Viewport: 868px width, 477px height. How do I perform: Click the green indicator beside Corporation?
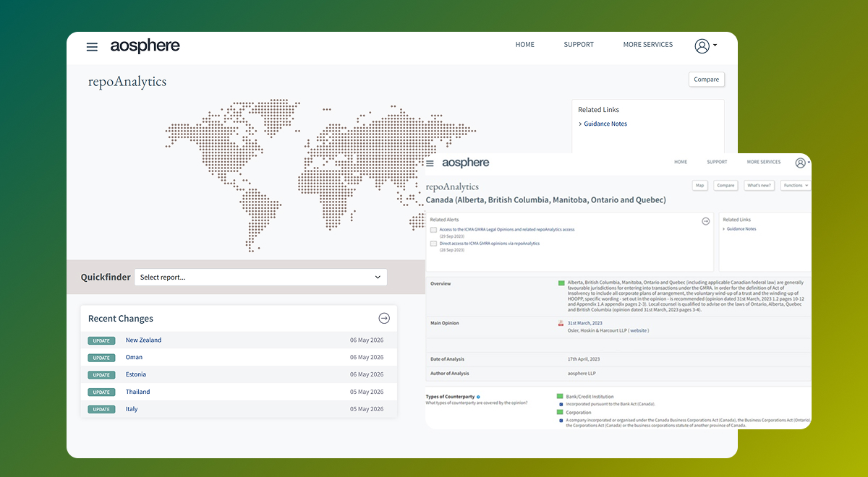pyautogui.click(x=560, y=413)
